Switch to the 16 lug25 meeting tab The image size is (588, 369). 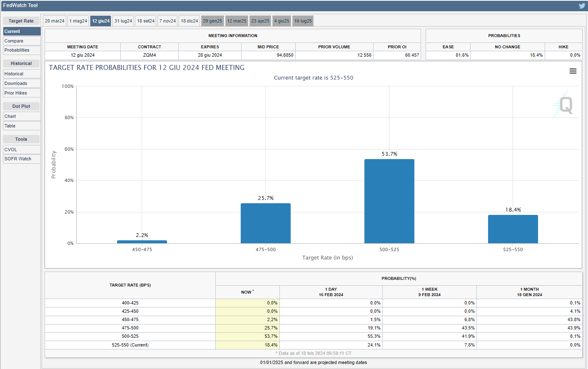pos(303,21)
